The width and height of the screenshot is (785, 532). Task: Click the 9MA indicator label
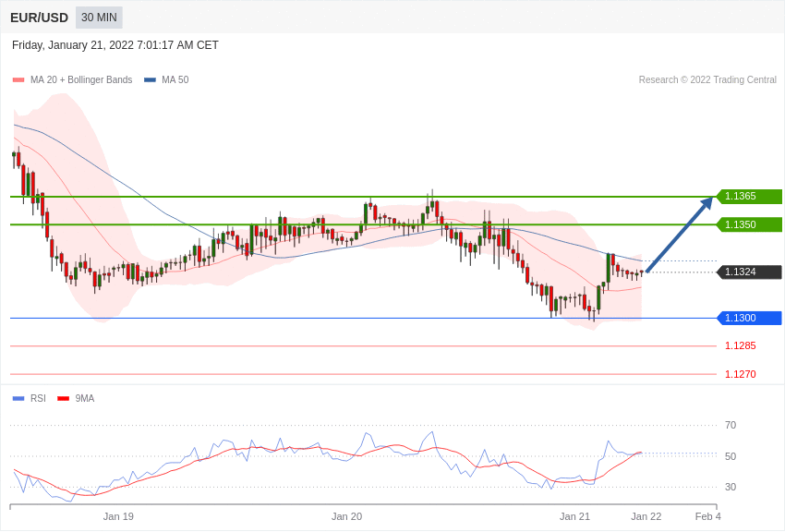(85, 399)
